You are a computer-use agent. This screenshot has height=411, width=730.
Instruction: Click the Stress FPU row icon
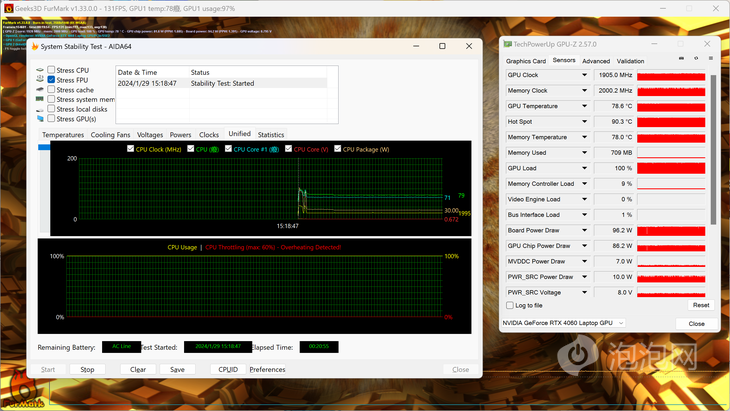[x=40, y=80]
